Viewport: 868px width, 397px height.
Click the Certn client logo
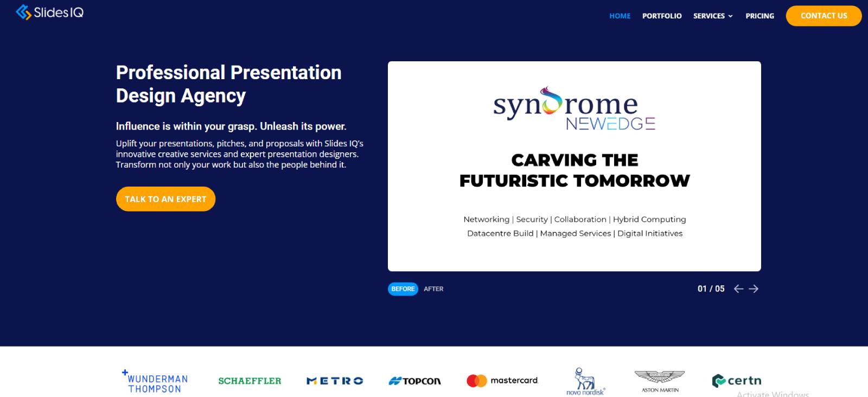737,381
